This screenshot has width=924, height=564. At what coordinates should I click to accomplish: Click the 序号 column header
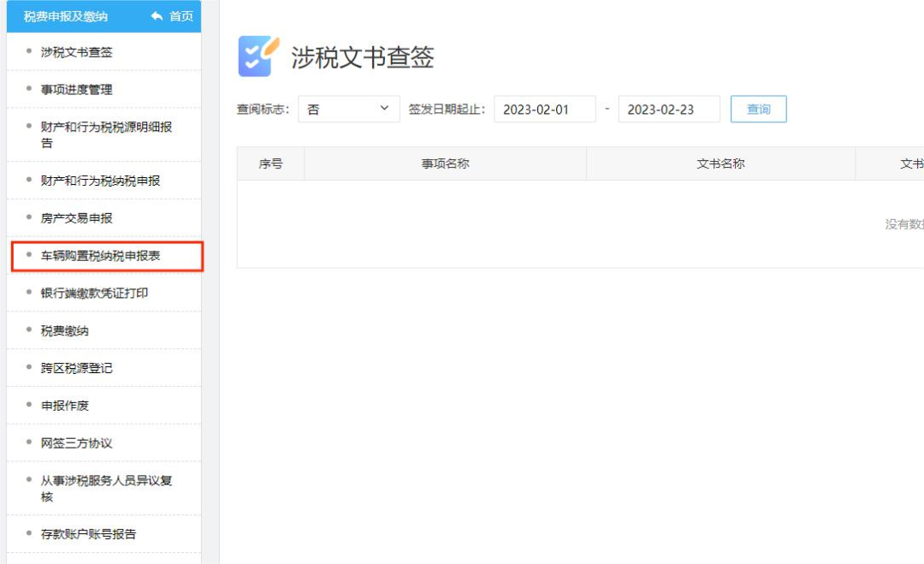point(270,163)
